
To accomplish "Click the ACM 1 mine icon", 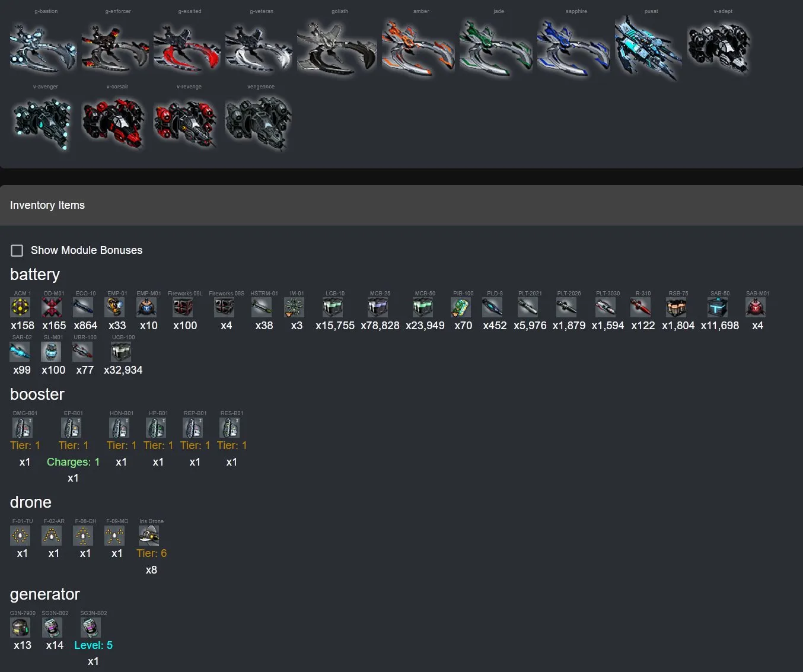I will pyautogui.click(x=21, y=307).
